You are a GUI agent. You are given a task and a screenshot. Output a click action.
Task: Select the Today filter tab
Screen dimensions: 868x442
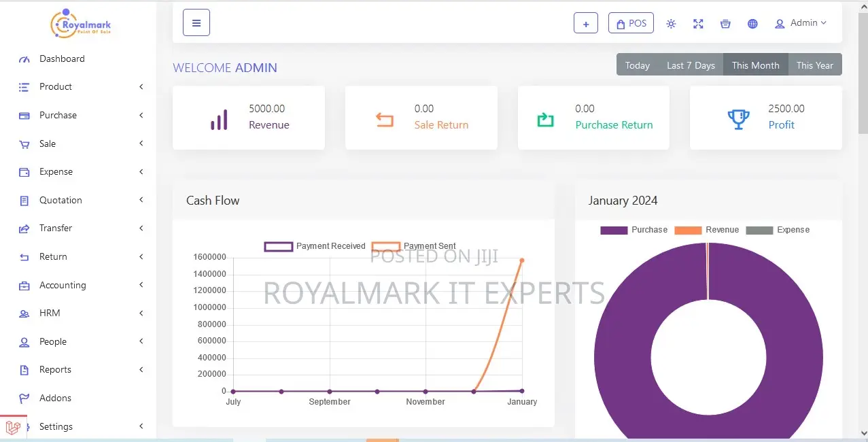(638, 65)
